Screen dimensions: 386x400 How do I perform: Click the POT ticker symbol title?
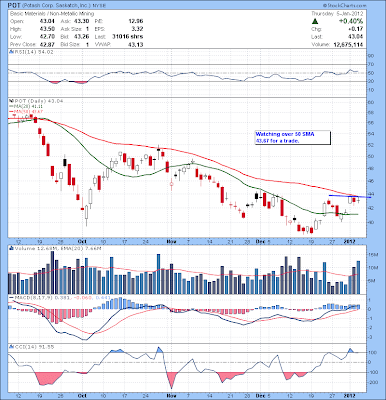[x=13, y=6]
